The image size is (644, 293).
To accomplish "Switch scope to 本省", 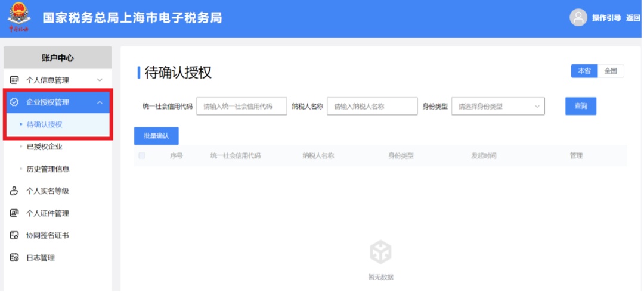I will (584, 71).
